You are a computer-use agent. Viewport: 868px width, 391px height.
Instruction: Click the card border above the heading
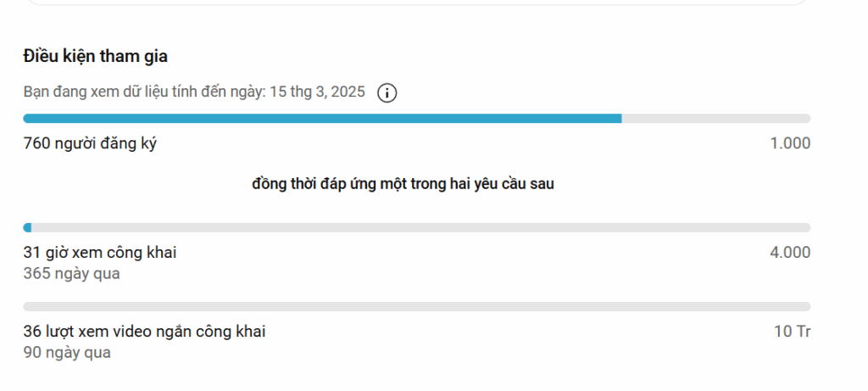[x=417, y=3]
